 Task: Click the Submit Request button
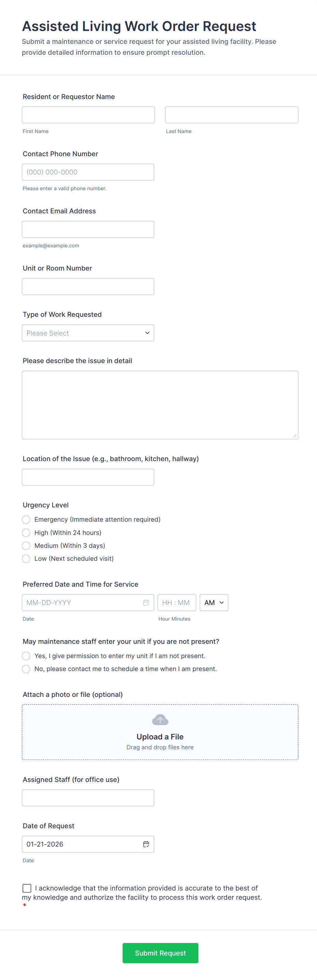(161, 953)
